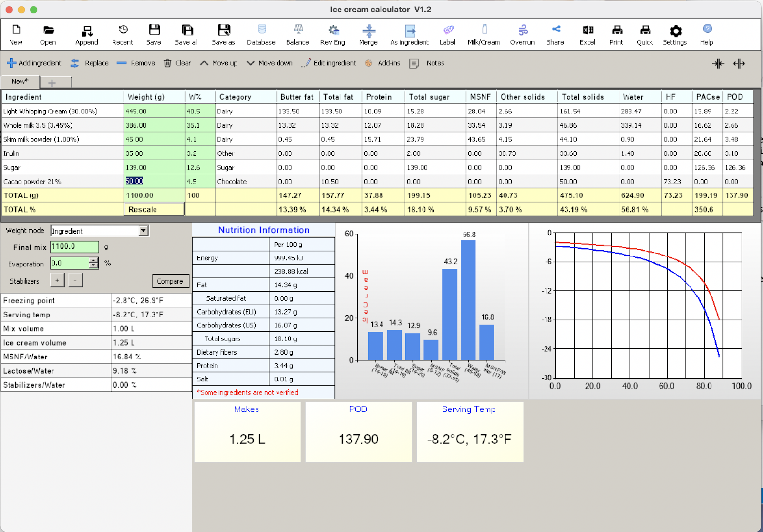The width and height of the screenshot is (763, 532).
Task: Open the Balance tool
Action: [x=298, y=35]
